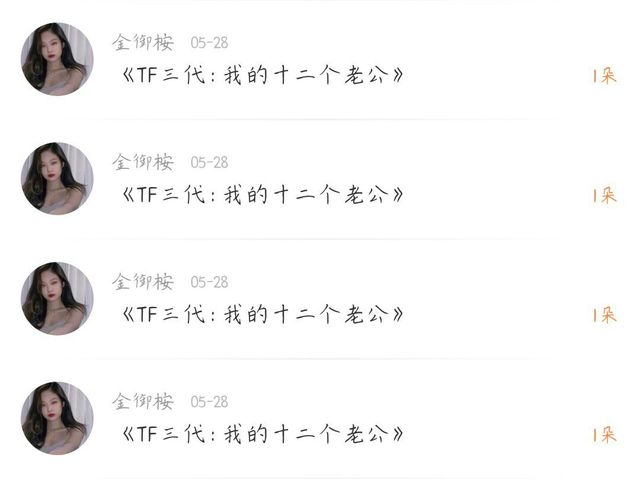Viewport: 640px width, 483px height.
Task: Select second comment text 《TF三代:我的十二个老公》
Action: (x=263, y=195)
